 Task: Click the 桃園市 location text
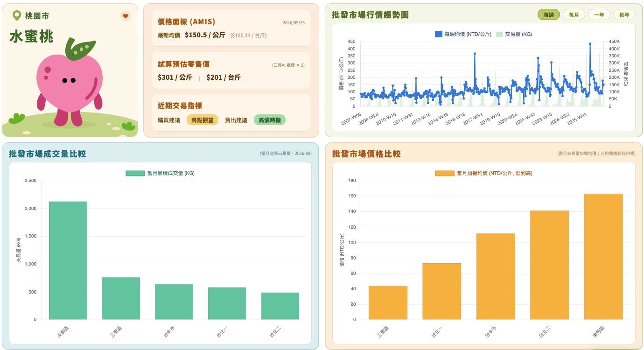coord(37,16)
